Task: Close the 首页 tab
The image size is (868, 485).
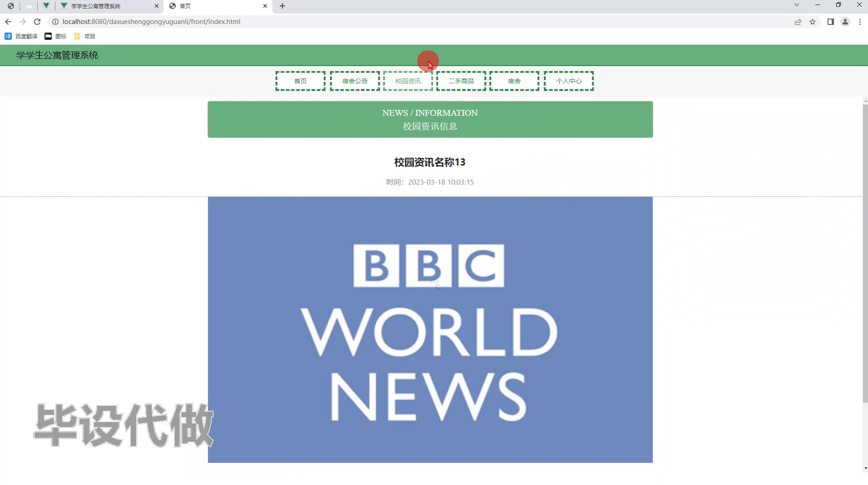Action: 265,6
